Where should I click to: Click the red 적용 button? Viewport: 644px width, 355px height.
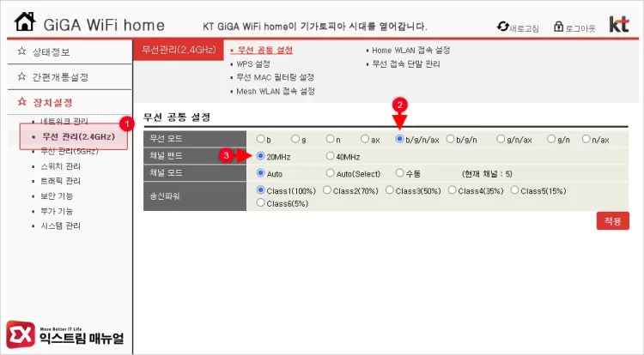613,221
